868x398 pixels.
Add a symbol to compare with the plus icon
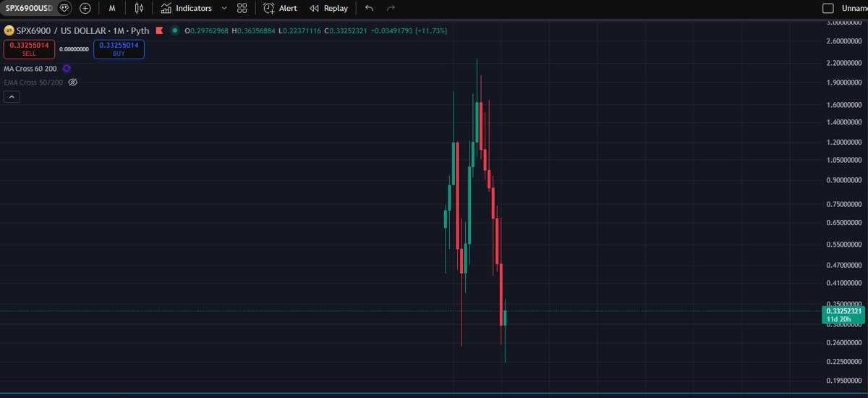coord(85,8)
